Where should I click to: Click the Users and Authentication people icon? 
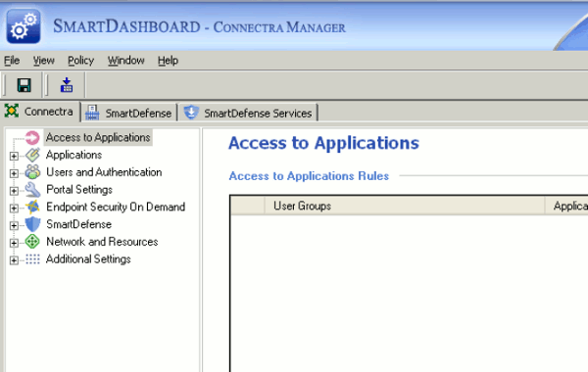click(x=32, y=172)
